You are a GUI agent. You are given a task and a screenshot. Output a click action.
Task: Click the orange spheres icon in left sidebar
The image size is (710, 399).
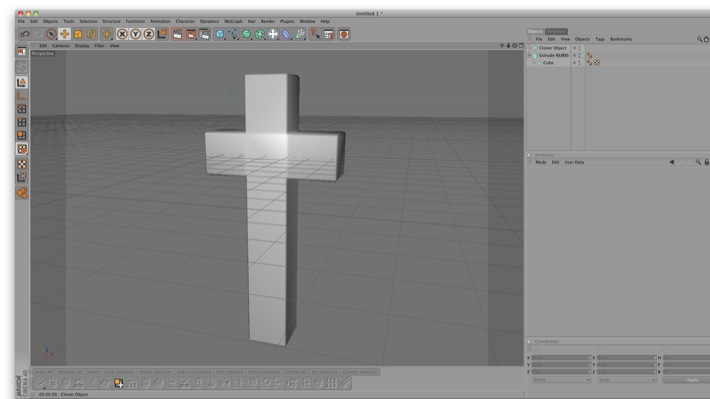coord(21,193)
